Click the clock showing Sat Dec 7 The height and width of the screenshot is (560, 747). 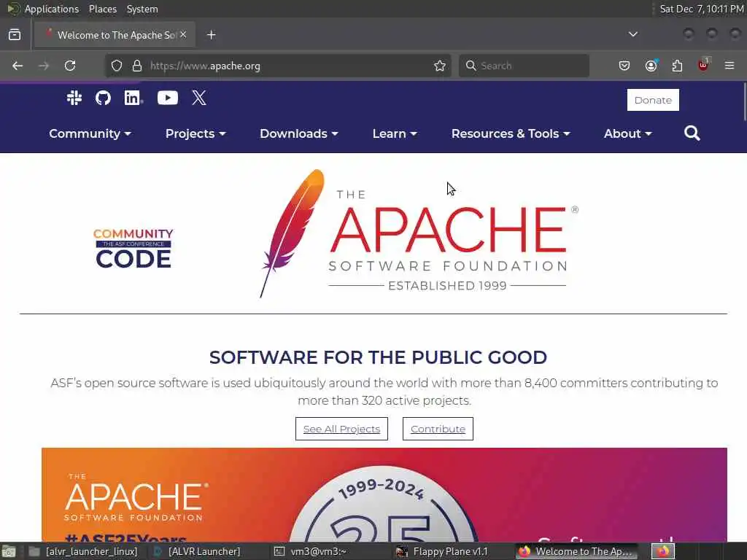tap(701, 9)
